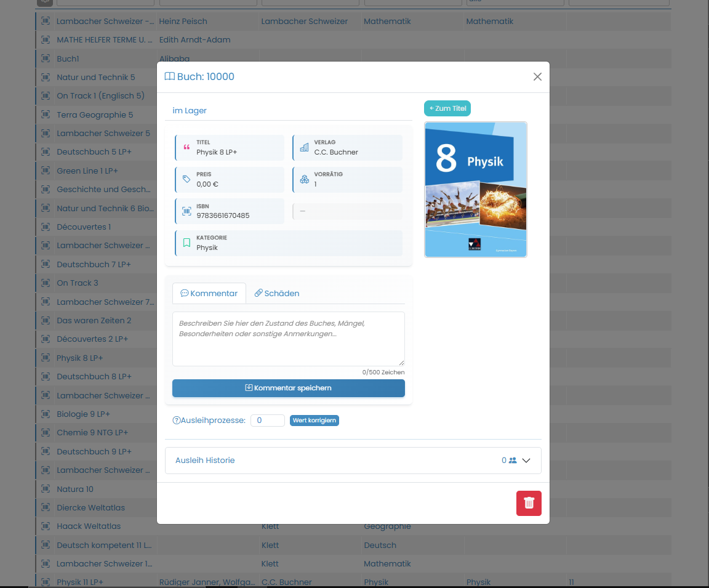The image size is (709, 588).
Task: Click the book icon in the Buch: 10000 header
Action: coord(169,76)
